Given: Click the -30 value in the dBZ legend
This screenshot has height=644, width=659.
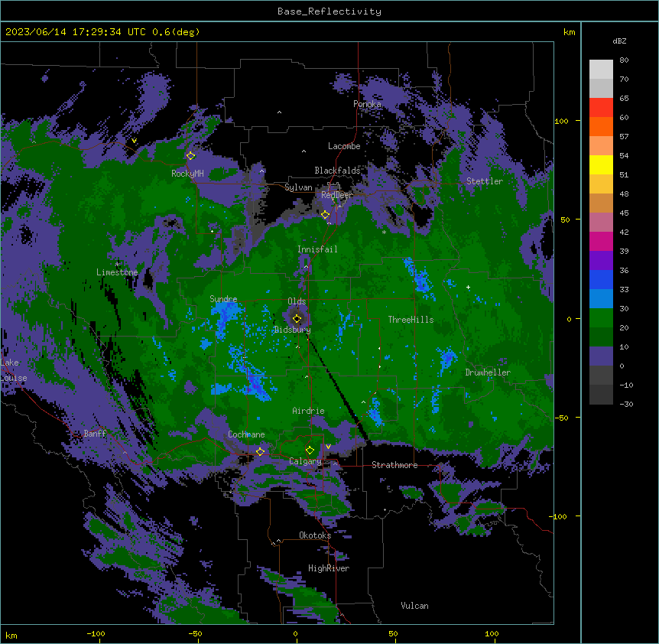Looking at the screenshot, I should [x=626, y=404].
